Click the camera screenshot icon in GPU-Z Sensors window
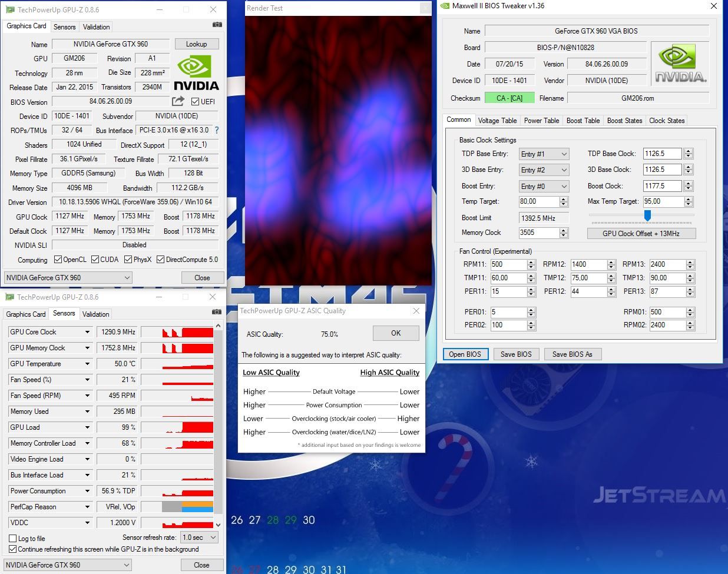The width and height of the screenshot is (728, 574). click(216, 312)
